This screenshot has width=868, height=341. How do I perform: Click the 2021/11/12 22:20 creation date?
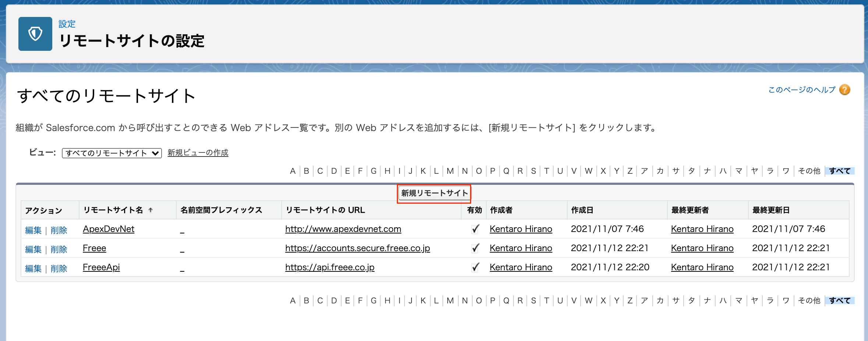610,267
